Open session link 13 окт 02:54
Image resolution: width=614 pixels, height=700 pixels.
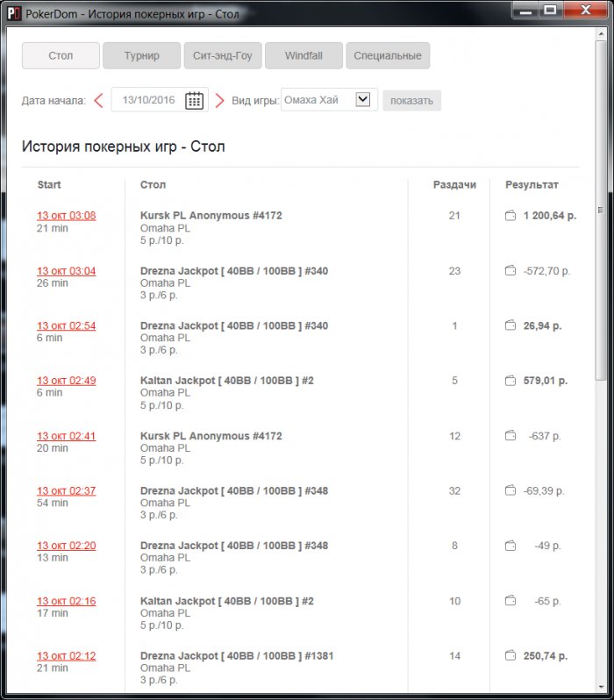66,326
